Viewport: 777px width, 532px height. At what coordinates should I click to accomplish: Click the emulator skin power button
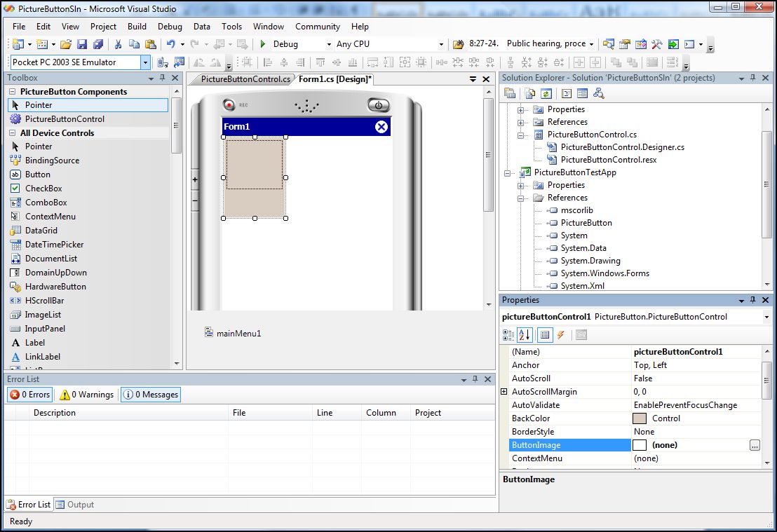[x=379, y=105]
